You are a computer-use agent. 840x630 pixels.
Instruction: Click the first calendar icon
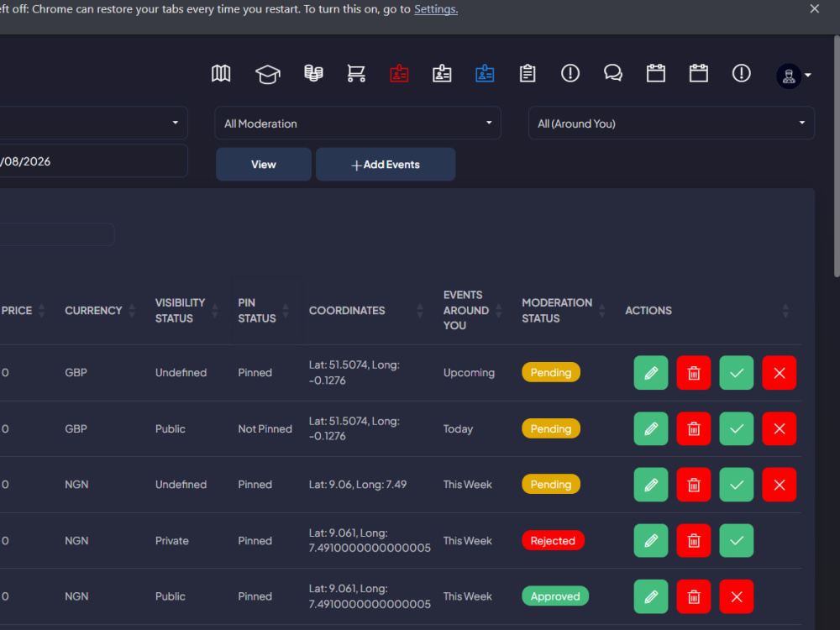(656, 73)
